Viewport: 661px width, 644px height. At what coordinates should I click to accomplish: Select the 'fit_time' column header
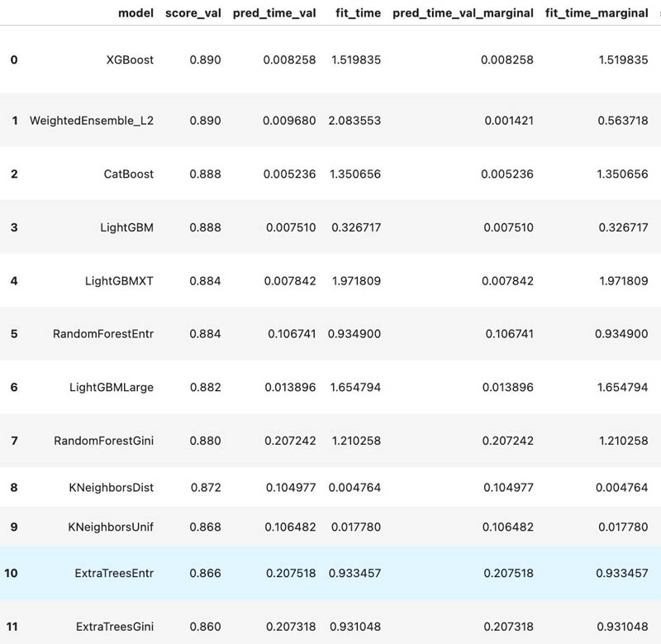359,13
